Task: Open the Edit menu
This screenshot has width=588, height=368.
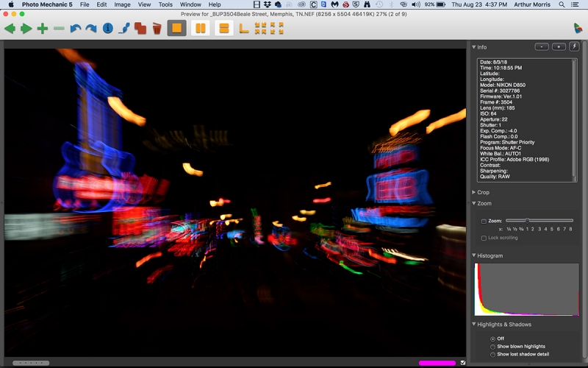Action: (x=101, y=4)
